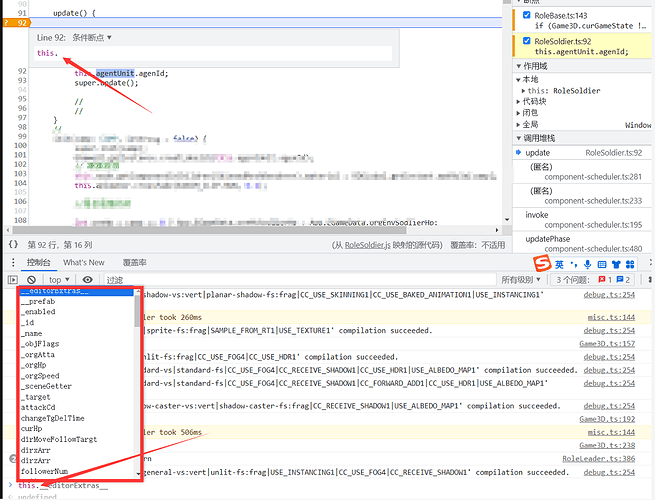Click the breakpoint condition input field

pyautogui.click(x=213, y=53)
